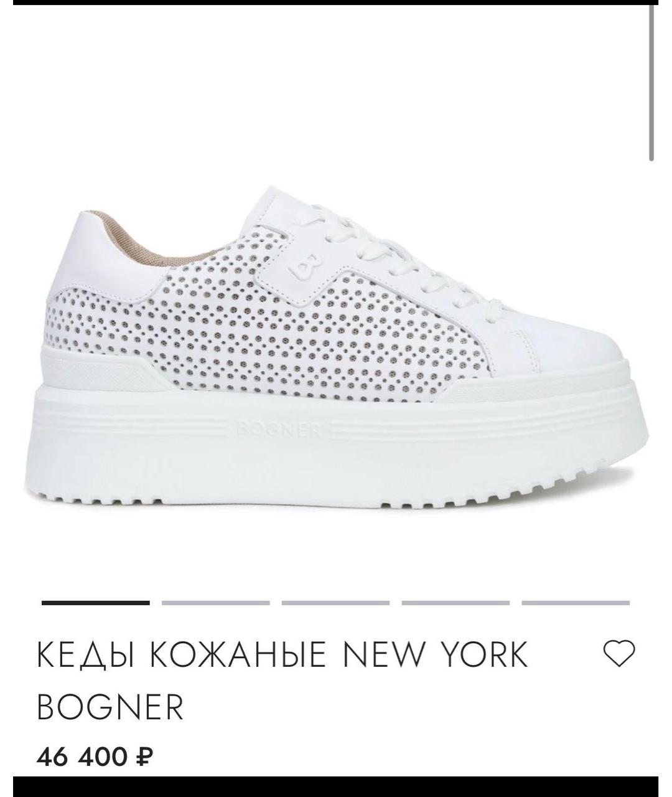Jump to the fourth product photo indicator

point(456,603)
